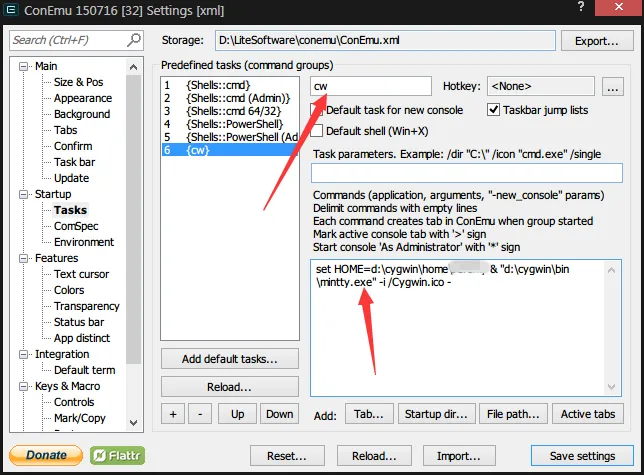The image size is (644, 475).
Task: Add a new task with plus button
Action: click(173, 414)
